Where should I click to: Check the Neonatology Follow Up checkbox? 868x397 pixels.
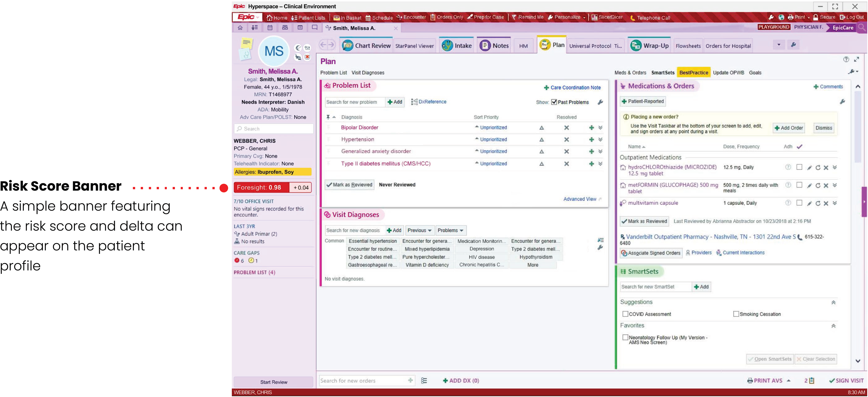click(625, 337)
